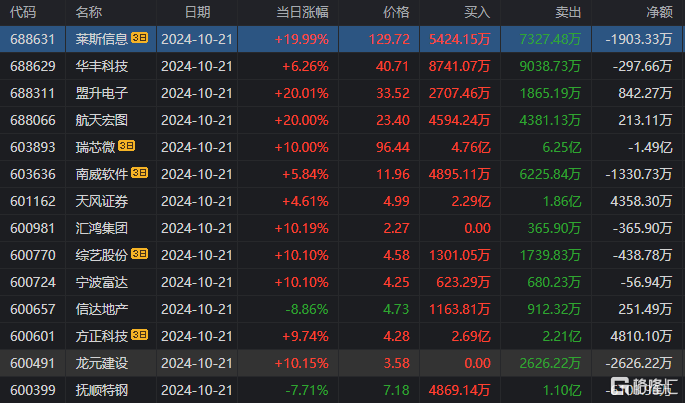Sort by the 卖出 column header

click(x=568, y=12)
